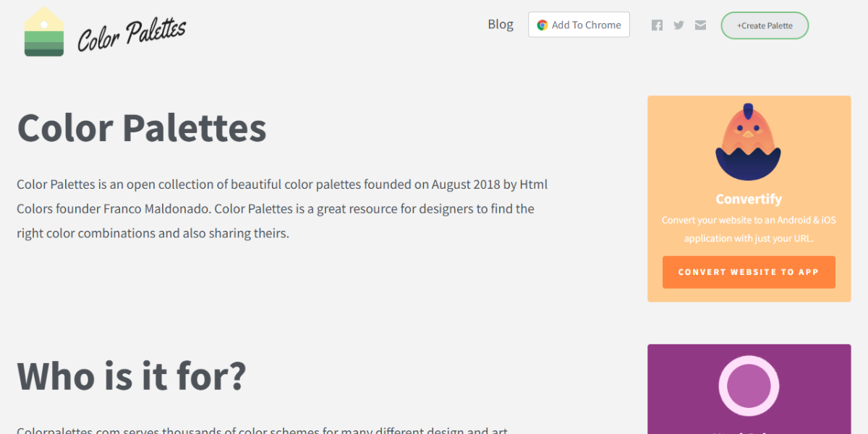
Task: Click the email envelope icon
Action: (700, 25)
